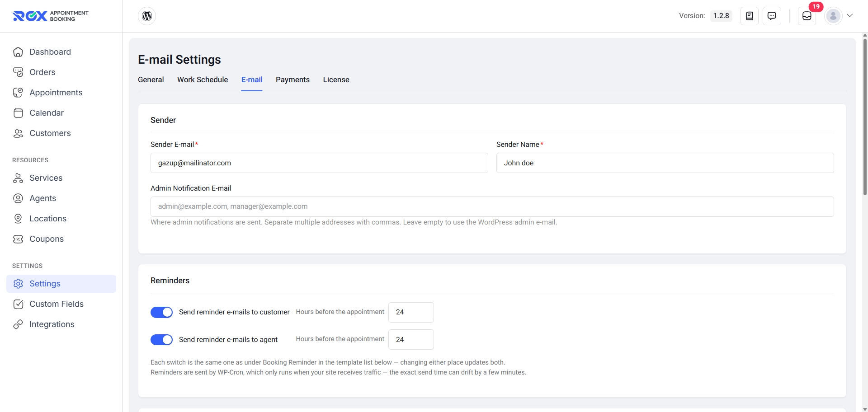Click the ROX Appointment Booking logo
The image size is (868, 412).
tap(50, 16)
